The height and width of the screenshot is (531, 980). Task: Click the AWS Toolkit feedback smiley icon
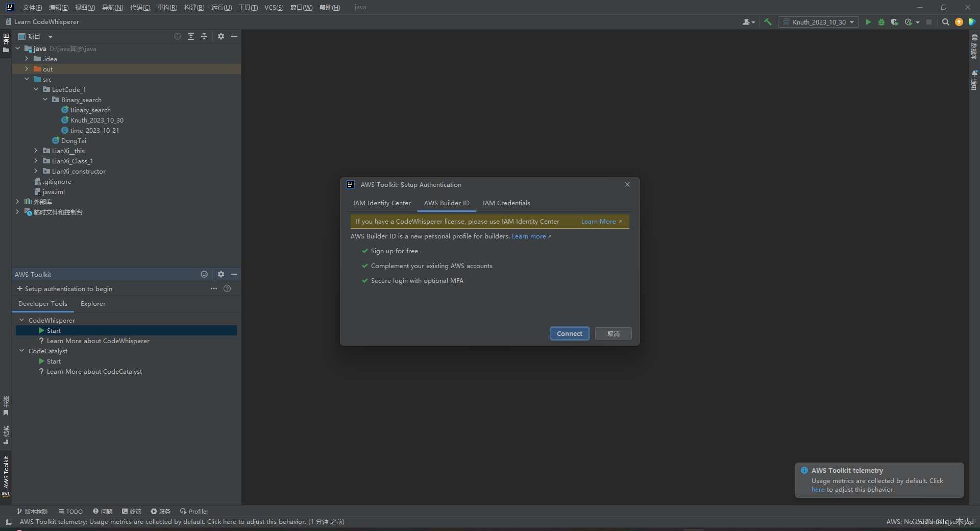coord(204,274)
